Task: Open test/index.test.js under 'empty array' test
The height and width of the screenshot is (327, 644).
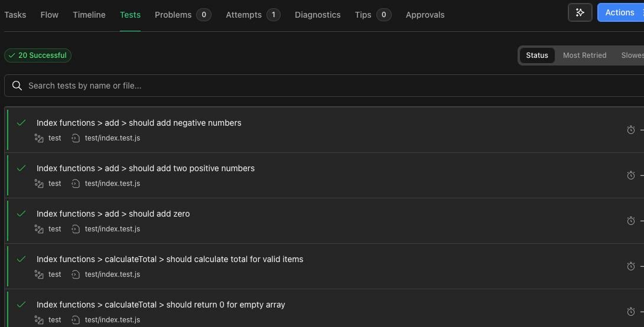Action: pyautogui.click(x=112, y=321)
